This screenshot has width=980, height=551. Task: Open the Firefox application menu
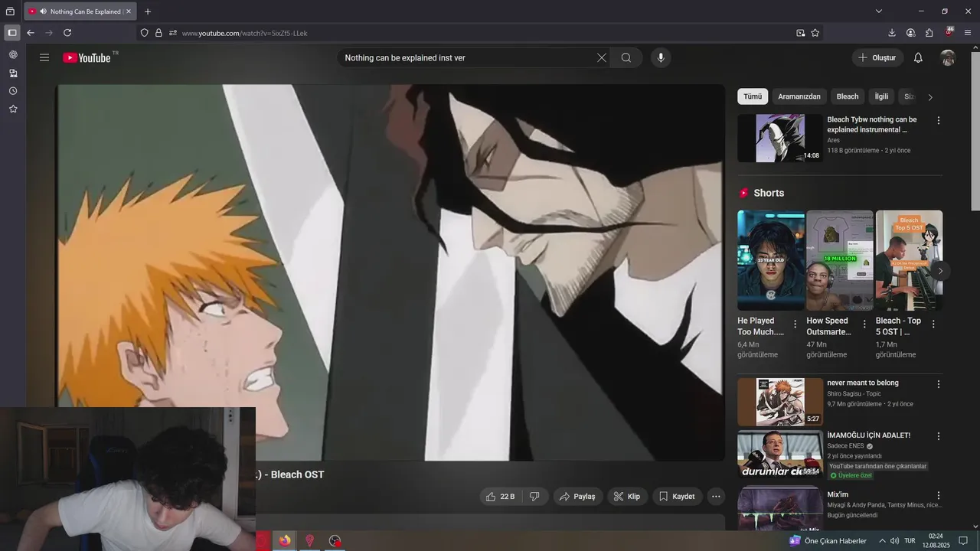pos(968,33)
